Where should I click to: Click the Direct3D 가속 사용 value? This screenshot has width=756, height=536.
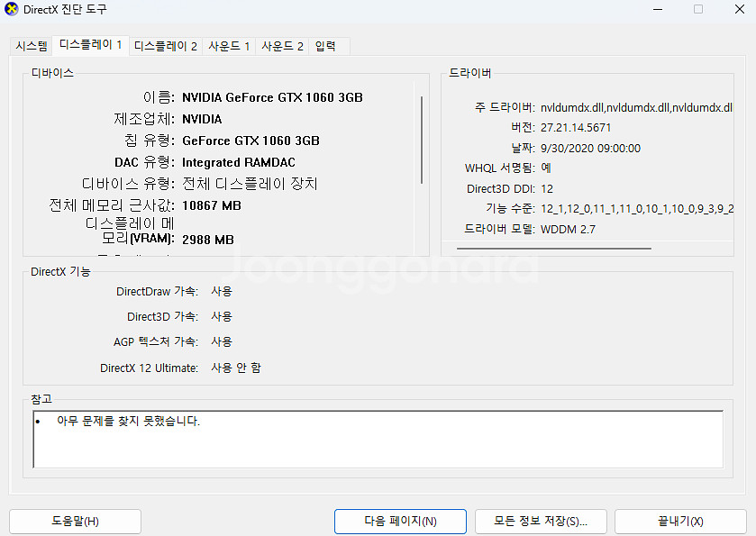[x=222, y=316]
